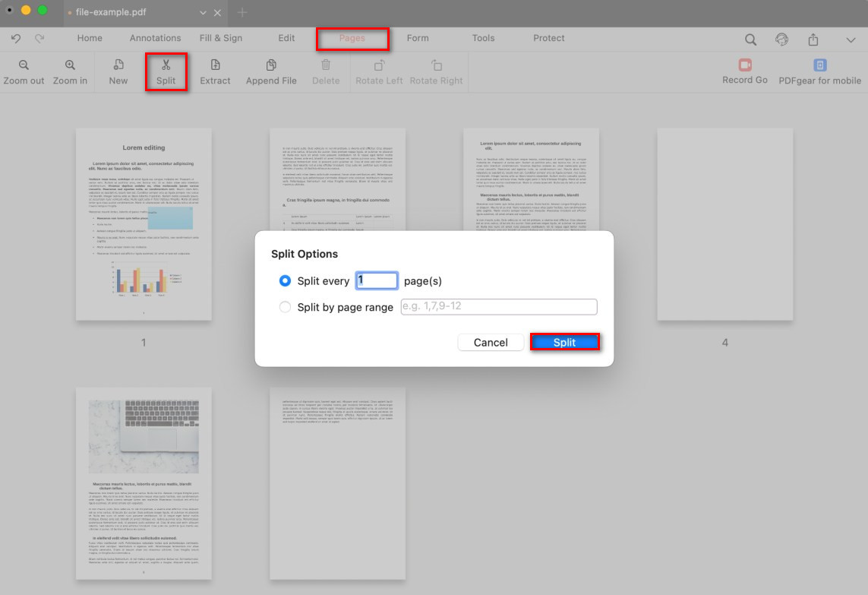Click the share export icon
868x595 pixels.
click(x=813, y=40)
